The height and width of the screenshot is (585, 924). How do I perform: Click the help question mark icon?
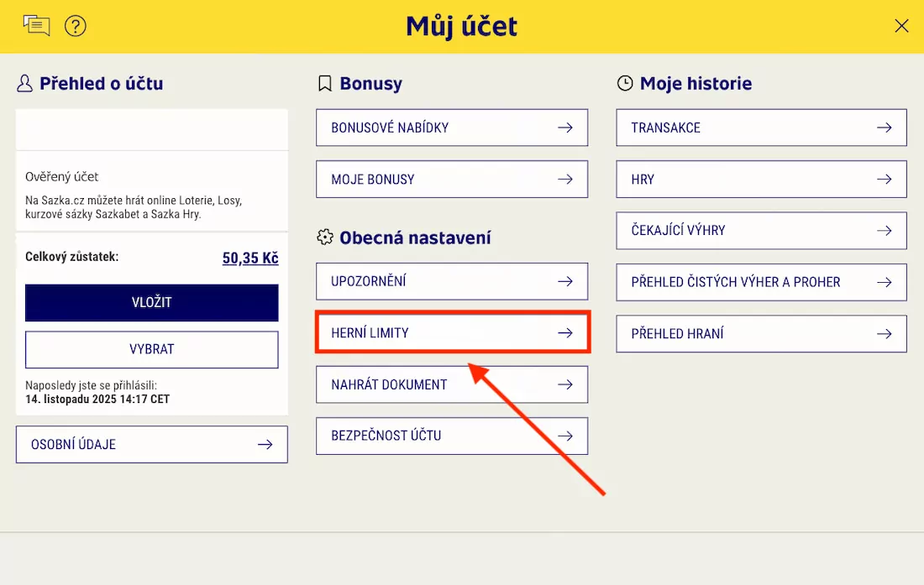click(x=76, y=26)
